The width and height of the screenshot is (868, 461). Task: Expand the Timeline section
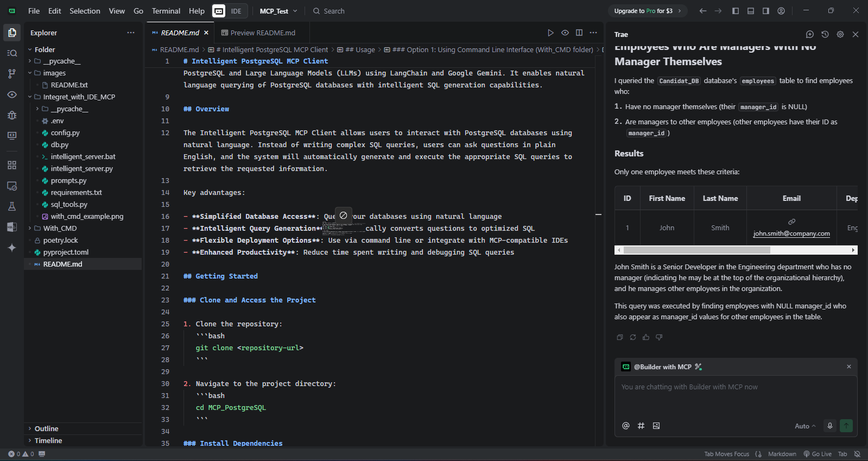point(48,440)
